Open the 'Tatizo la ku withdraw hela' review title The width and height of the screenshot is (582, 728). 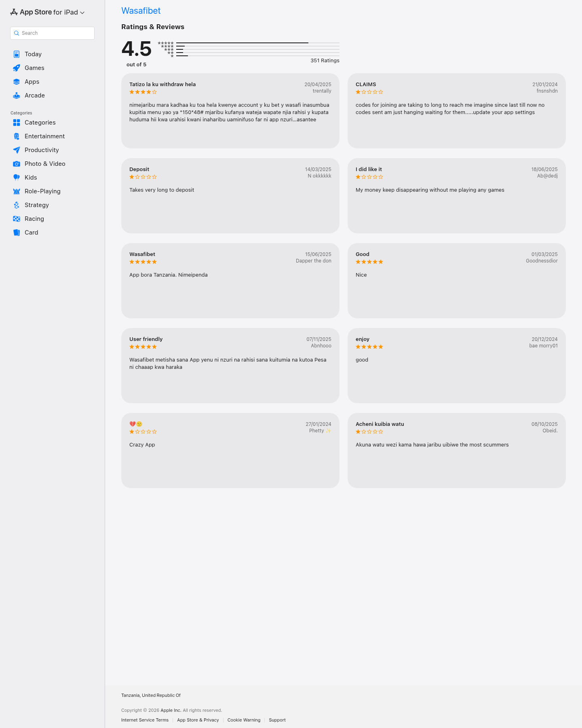point(162,85)
